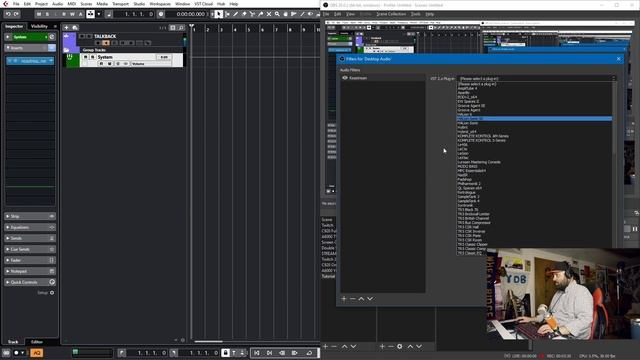Open Cubase Studio menu
Screen dimensions: 640x360
tap(139, 4)
